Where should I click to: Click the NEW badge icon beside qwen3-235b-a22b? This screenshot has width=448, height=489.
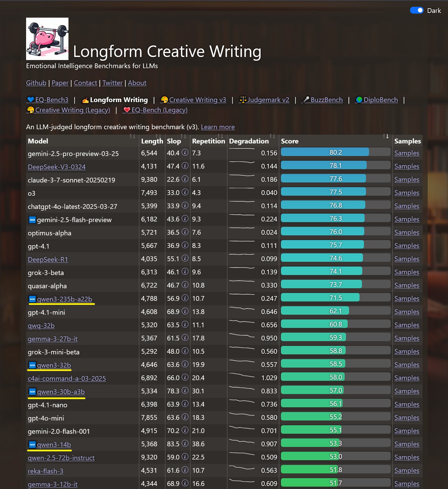tap(32, 299)
